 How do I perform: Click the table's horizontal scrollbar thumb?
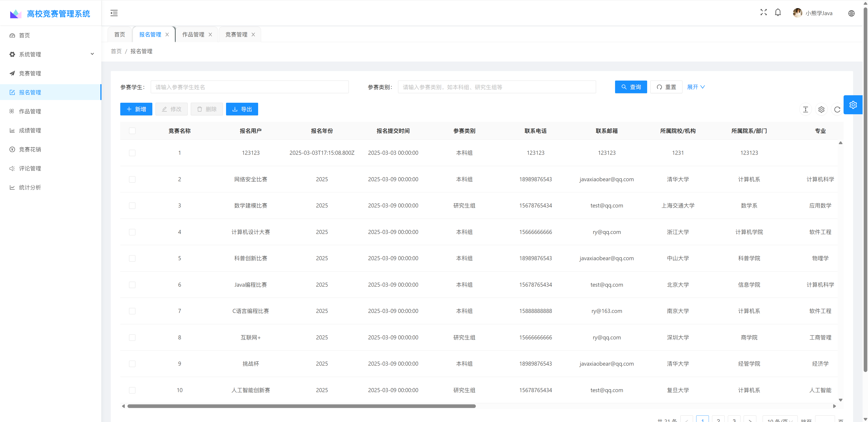[302, 406]
